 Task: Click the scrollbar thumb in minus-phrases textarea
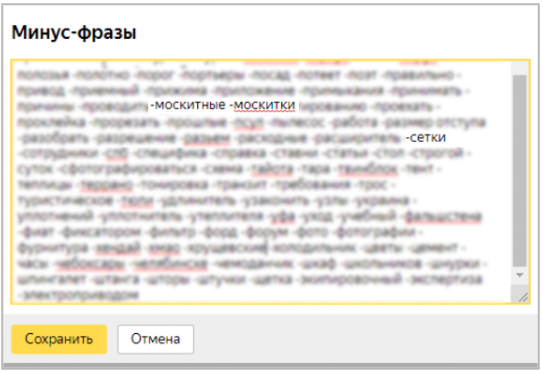point(519,171)
